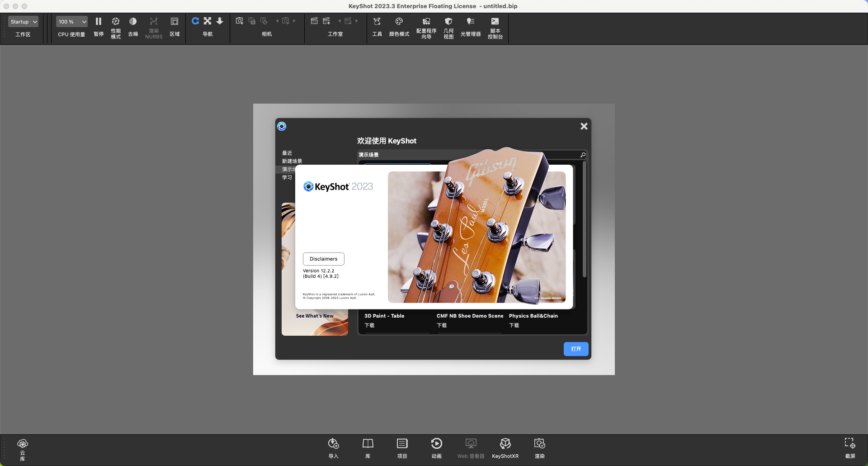This screenshot has height=466, width=868.
Task: Go to previous camera arrow
Action: pyautogui.click(x=277, y=21)
